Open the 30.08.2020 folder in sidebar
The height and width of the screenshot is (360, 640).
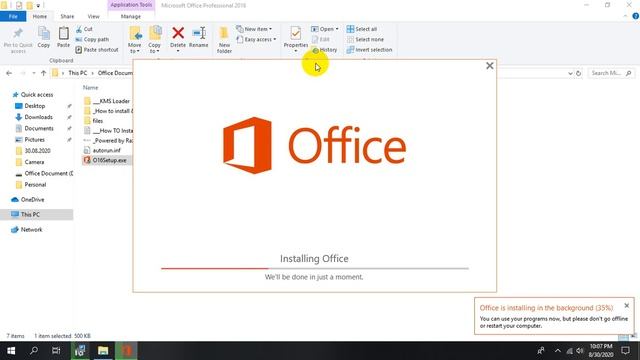click(x=37, y=151)
